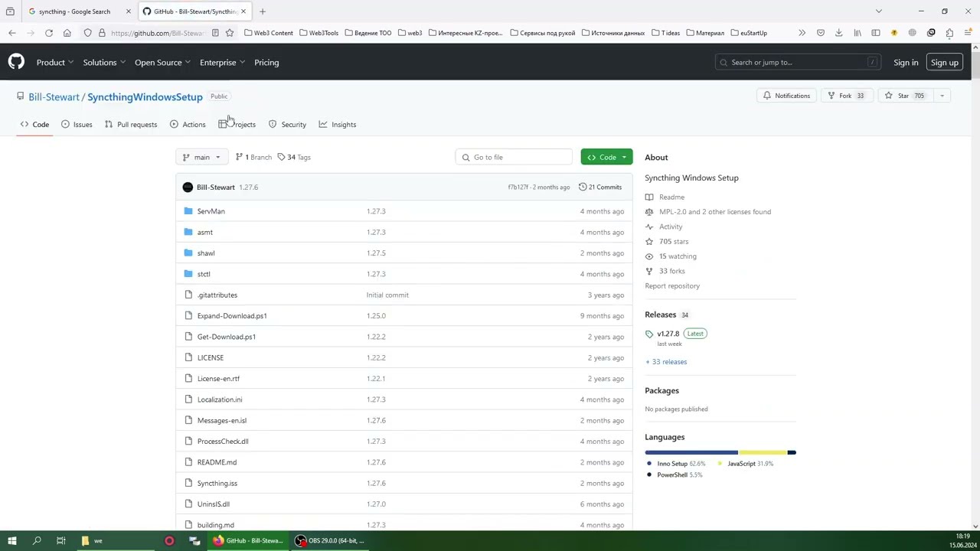Open Firefox downloads arrow icon
The height and width of the screenshot is (551, 980).
(839, 33)
